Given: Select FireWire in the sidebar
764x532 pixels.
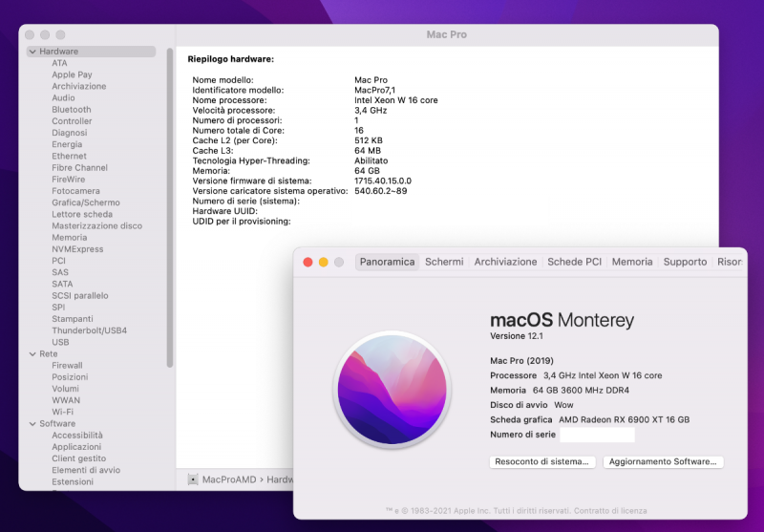Looking at the screenshot, I should click(68, 180).
